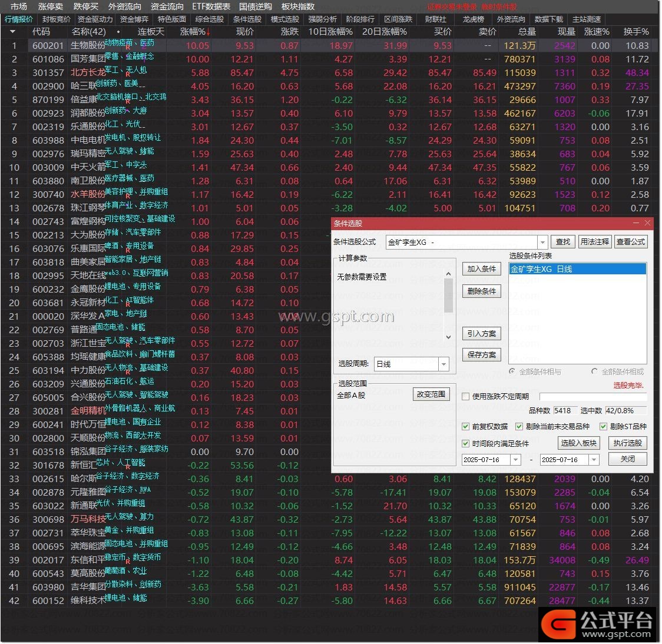Add condition with 加入条件 button
Viewport: 662px width, 644px height.
point(481,269)
